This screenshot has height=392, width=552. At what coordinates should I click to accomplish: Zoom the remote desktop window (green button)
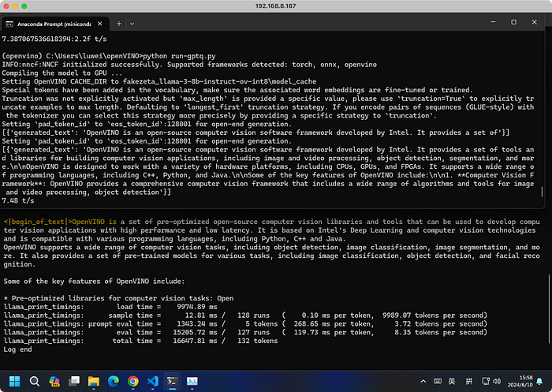[x=24, y=6]
